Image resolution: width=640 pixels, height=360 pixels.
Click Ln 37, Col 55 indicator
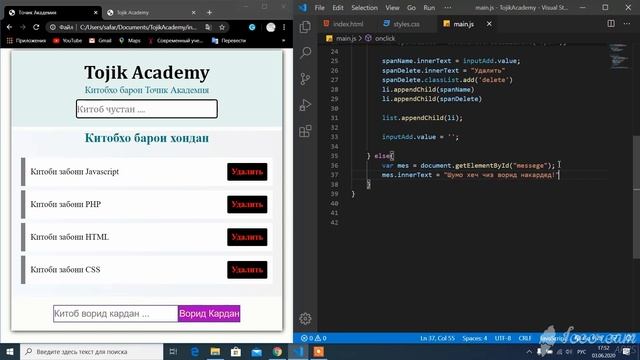[437, 338]
